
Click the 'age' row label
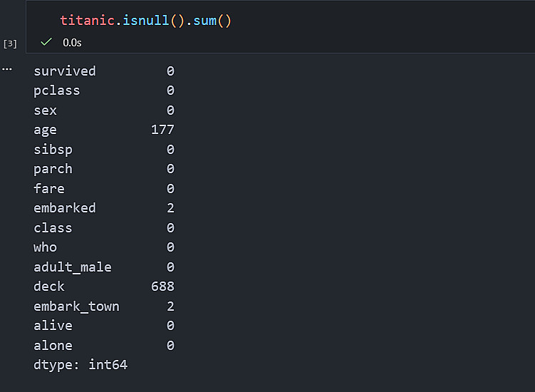(45, 130)
